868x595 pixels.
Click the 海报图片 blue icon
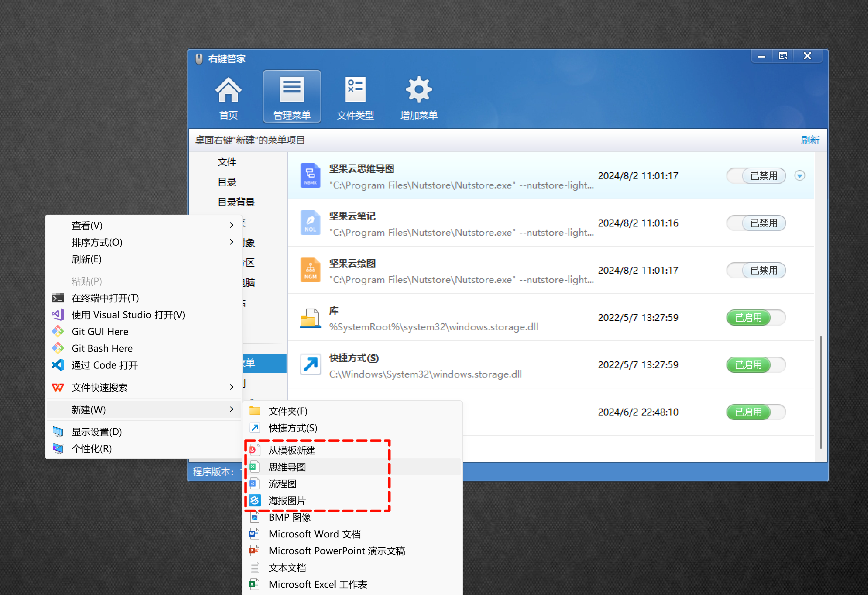(x=255, y=500)
